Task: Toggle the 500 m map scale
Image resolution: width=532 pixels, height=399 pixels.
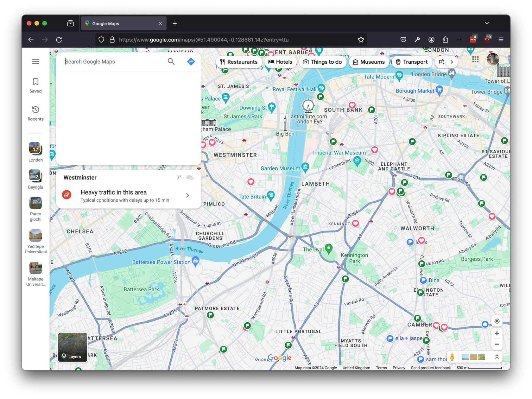Action: click(x=479, y=368)
